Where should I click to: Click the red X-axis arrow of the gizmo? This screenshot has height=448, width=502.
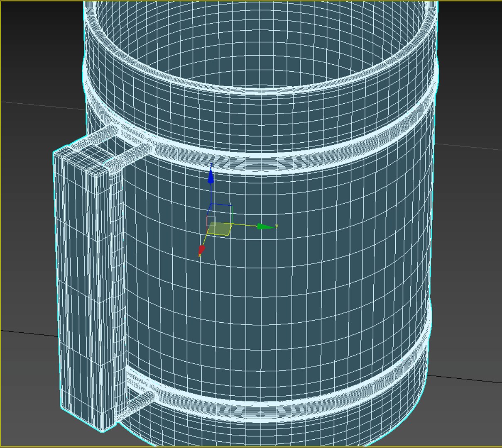[202, 250]
